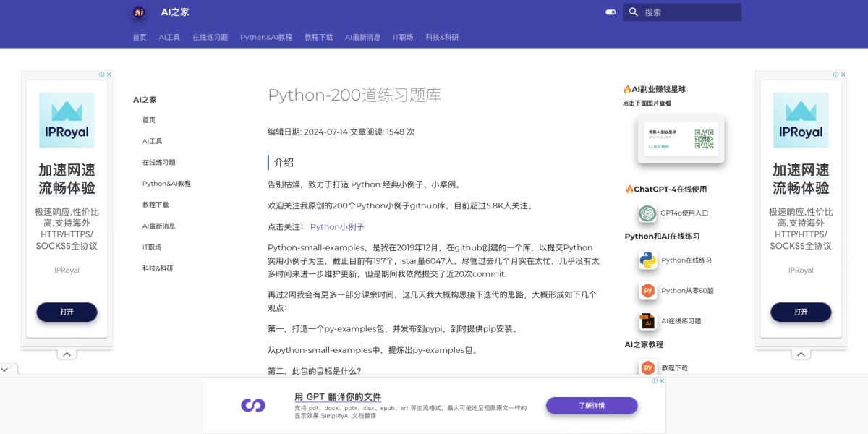Close the left IPRoyal ad
The width and height of the screenshot is (868, 434).
tap(109, 75)
